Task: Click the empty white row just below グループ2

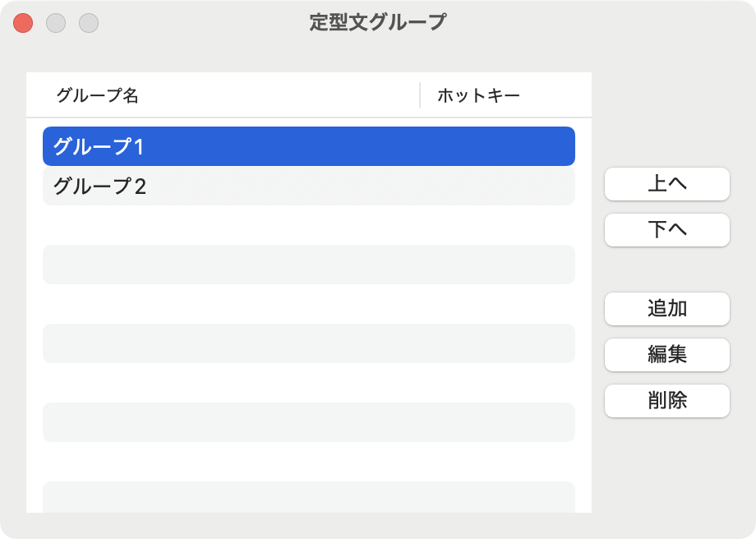Action: [x=309, y=225]
